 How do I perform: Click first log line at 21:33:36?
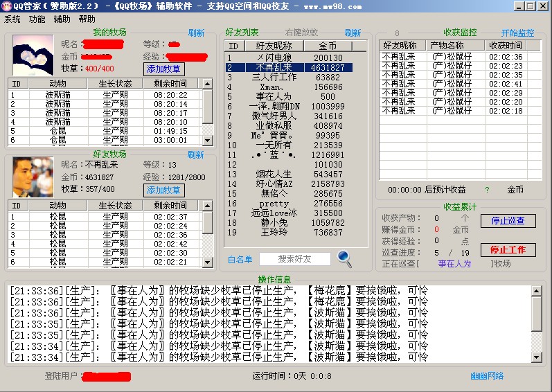coord(220,291)
